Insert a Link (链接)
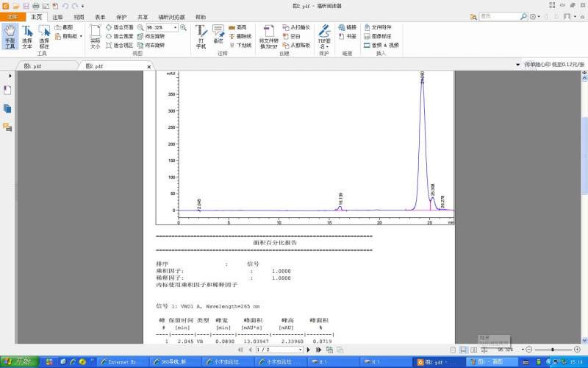 tap(347, 27)
